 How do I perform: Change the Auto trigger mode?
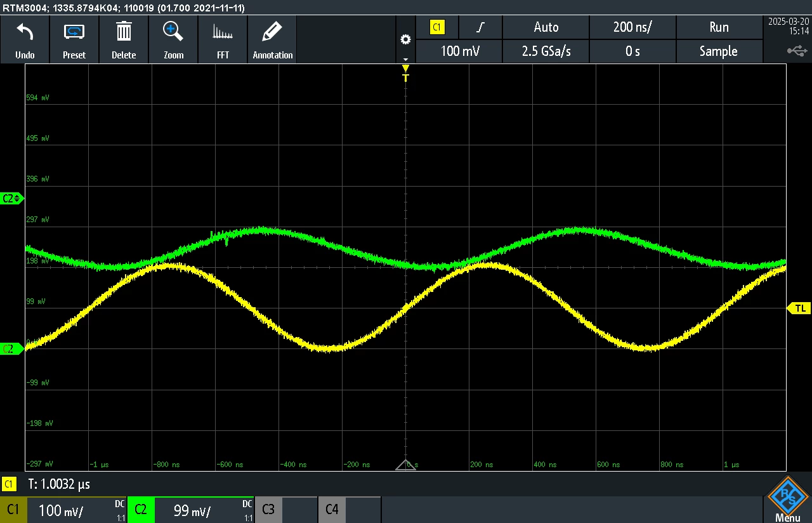[546, 27]
